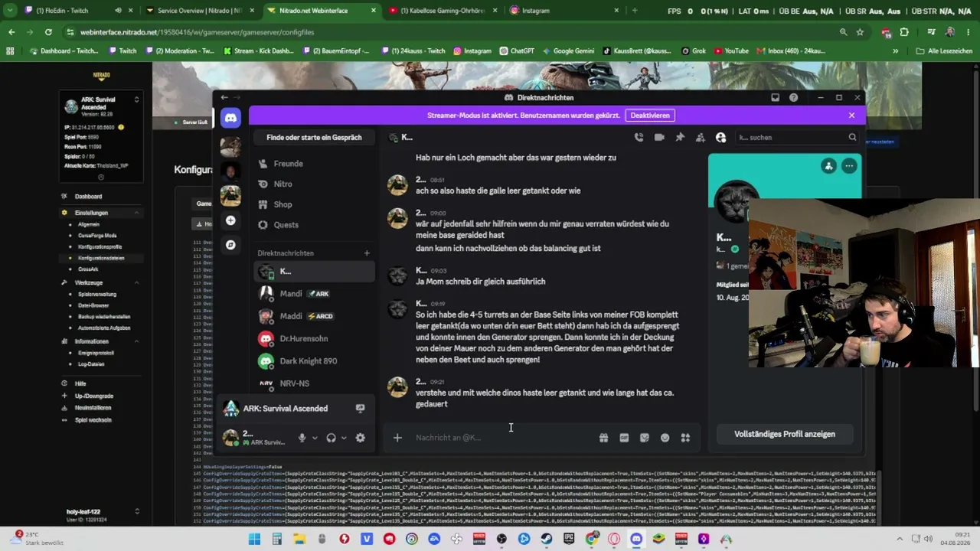Viewport: 980px width, 551px height.
Task: Show pinned messages in the DM
Action: 680,138
